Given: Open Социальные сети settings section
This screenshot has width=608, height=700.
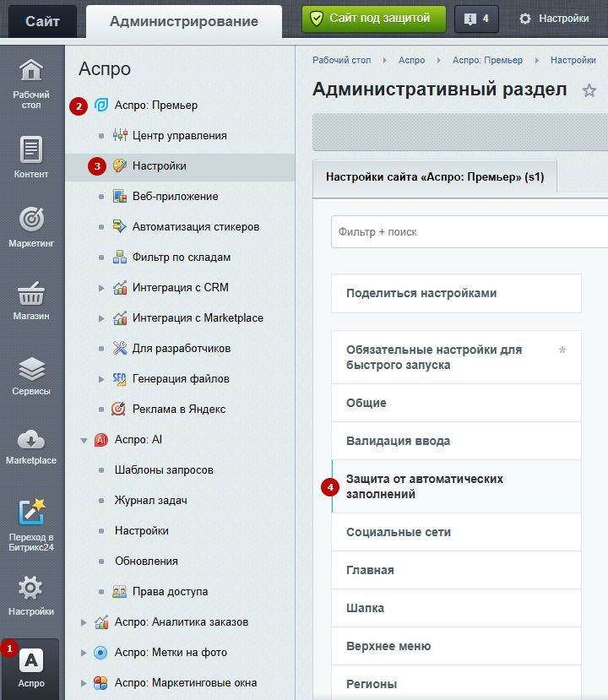Looking at the screenshot, I should click(456, 532).
